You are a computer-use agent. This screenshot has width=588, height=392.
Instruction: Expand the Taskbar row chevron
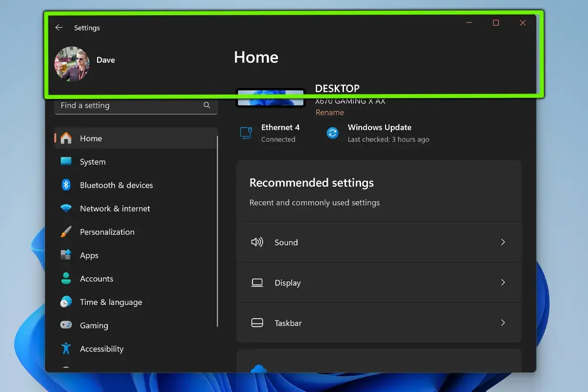503,322
